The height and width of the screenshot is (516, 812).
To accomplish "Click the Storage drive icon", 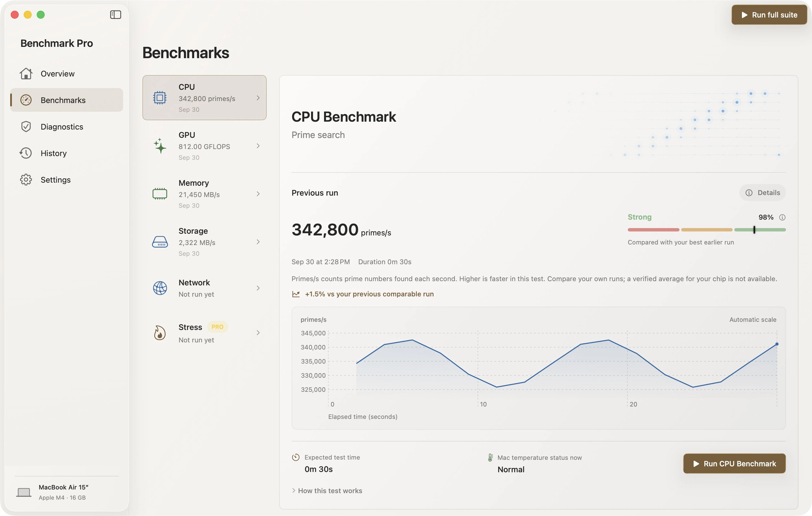I will pos(160,242).
